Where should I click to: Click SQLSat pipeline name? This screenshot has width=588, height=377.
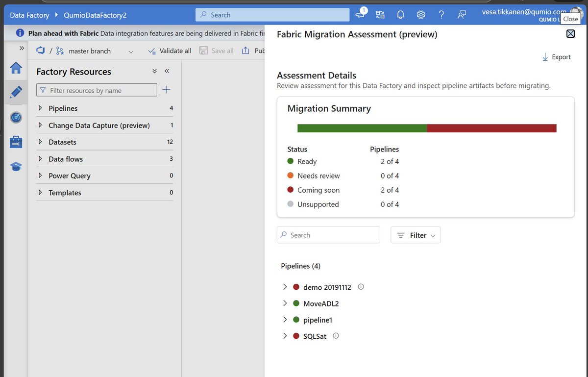(315, 336)
